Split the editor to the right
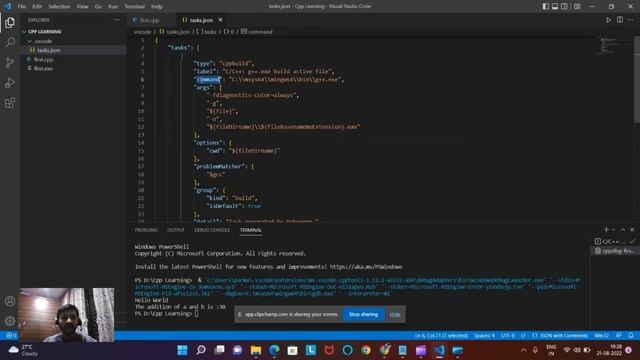The width and height of the screenshot is (640, 360). tap(620, 20)
